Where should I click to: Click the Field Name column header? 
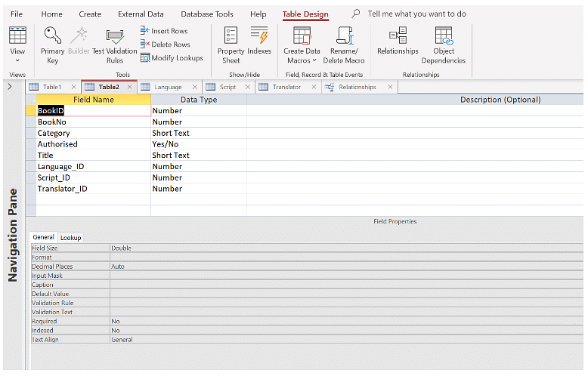coord(94,100)
